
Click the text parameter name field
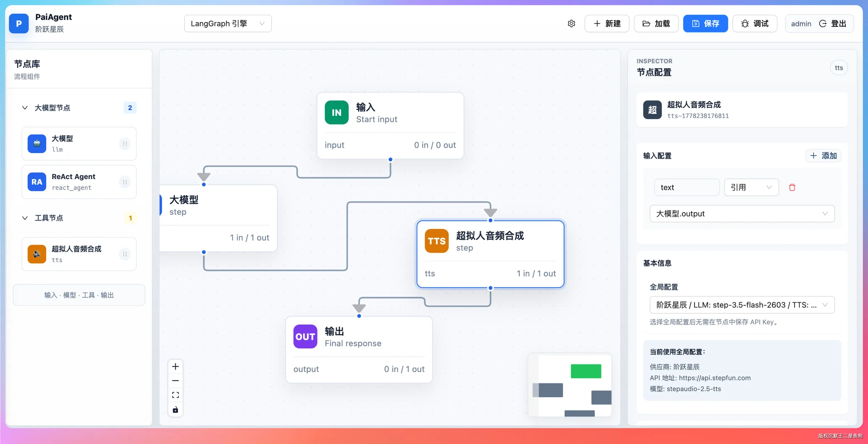coord(687,187)
